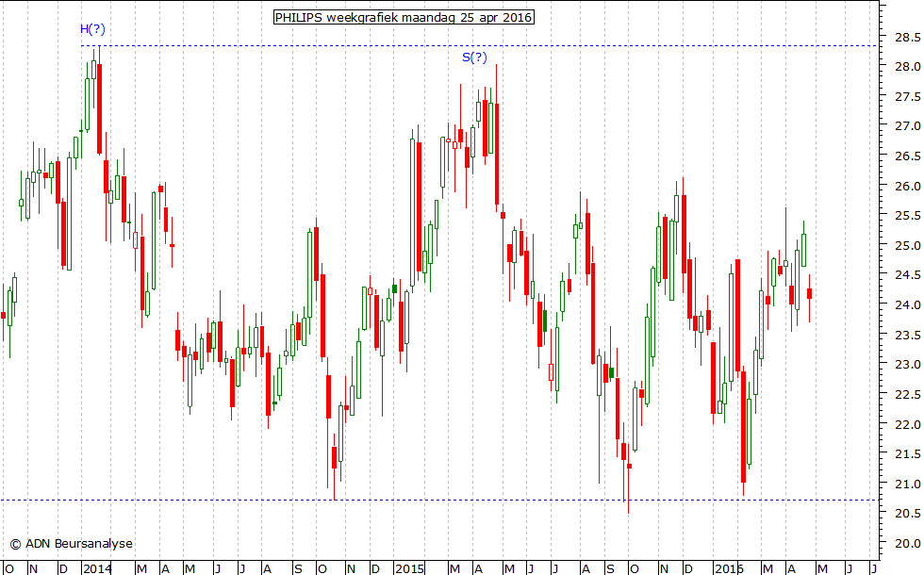Click the 28.0 price axis label

907,67
